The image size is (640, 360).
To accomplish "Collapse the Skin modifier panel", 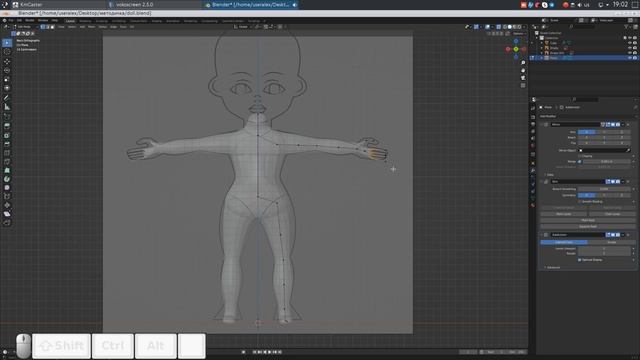I will (542, 182).
